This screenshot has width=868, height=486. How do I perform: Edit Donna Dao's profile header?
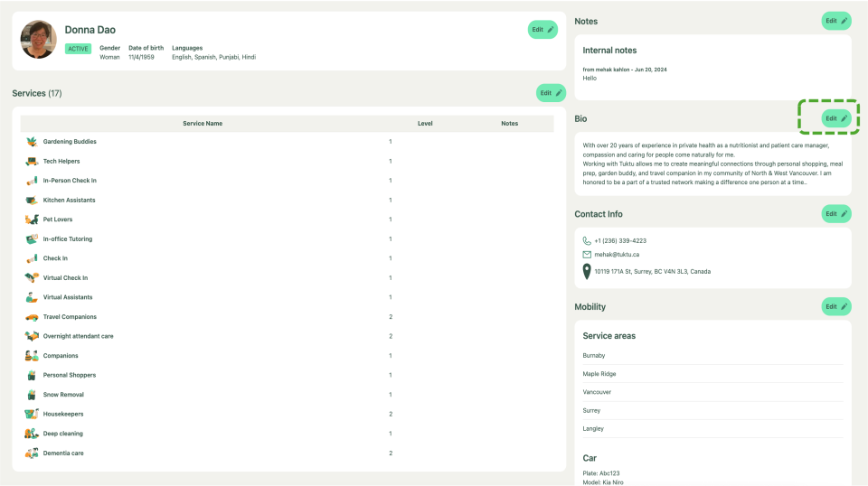point(542,30)
